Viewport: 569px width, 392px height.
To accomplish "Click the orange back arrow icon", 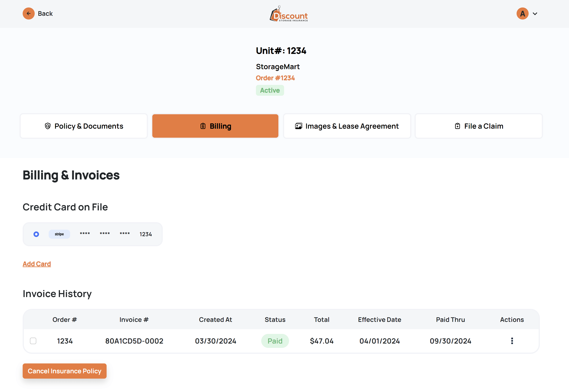I will click(x=29, y=14).
